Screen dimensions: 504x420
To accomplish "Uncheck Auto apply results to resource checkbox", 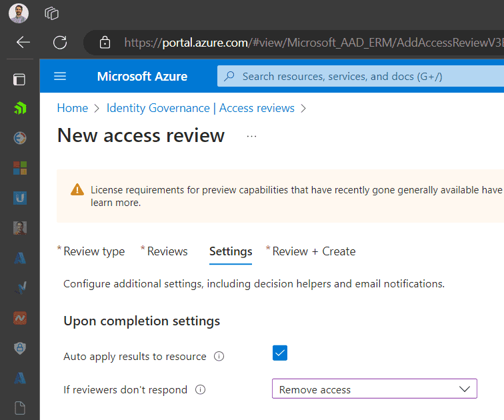I will coord(280,353).
